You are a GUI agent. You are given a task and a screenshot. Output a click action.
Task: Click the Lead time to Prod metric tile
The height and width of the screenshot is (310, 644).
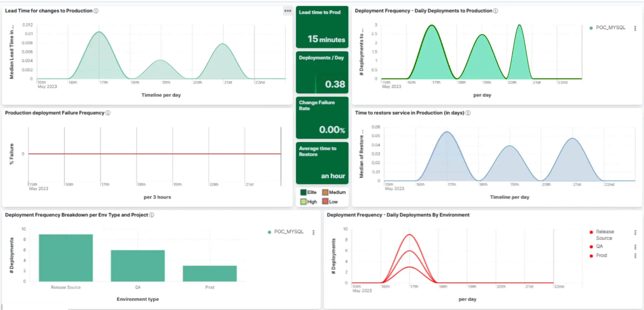tap(322, 27)
